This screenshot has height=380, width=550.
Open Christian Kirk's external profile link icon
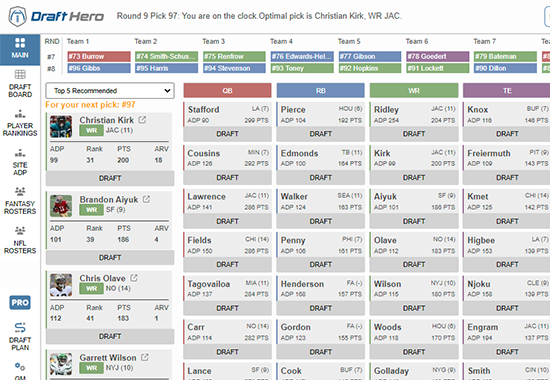pos(142,120)
